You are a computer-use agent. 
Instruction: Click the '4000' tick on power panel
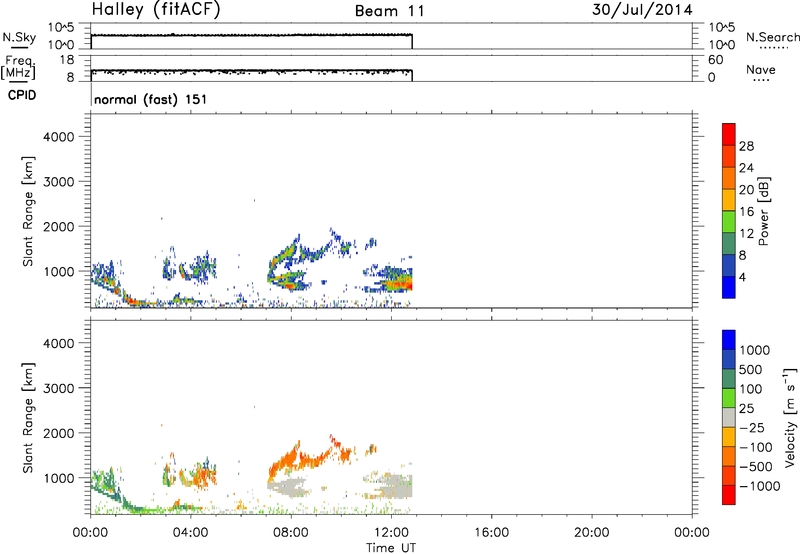(59, 137)
